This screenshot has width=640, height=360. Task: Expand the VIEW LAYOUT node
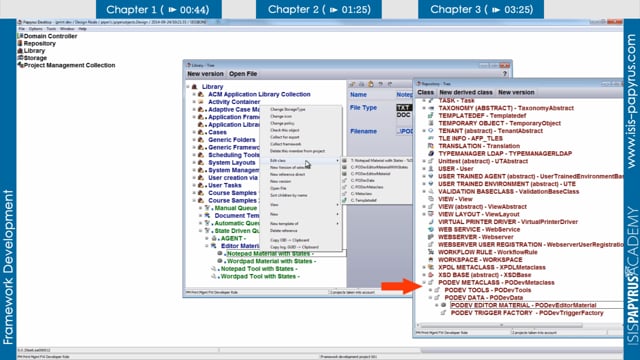pyautogui.click(x=424, y=214)
